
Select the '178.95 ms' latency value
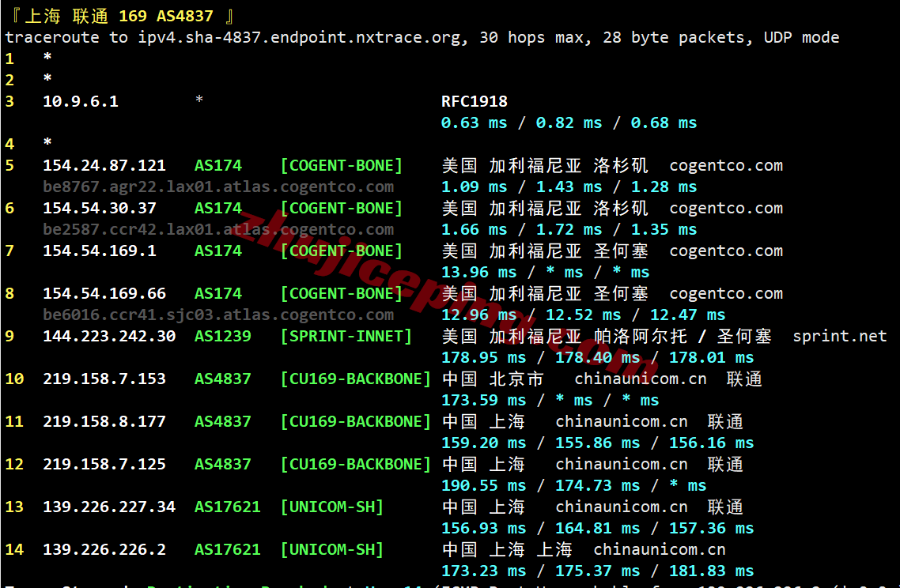tap(483, 358)
